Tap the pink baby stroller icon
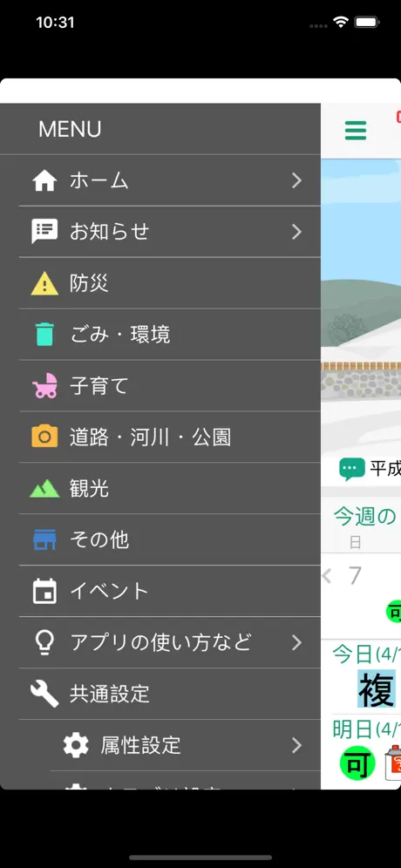Image resolution: width=401 pixels, height=868 pixels. click(44, 385)
